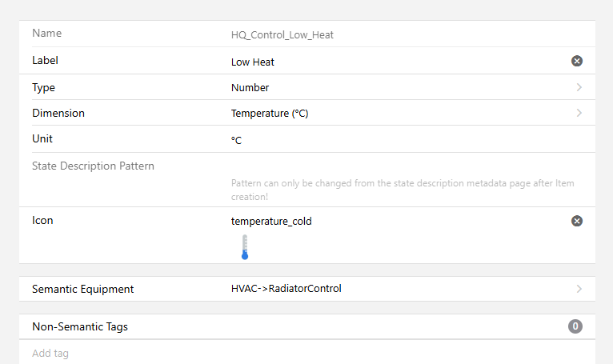Open the Dimension chevron arrow
613x364 pixels.
[579, 113]
